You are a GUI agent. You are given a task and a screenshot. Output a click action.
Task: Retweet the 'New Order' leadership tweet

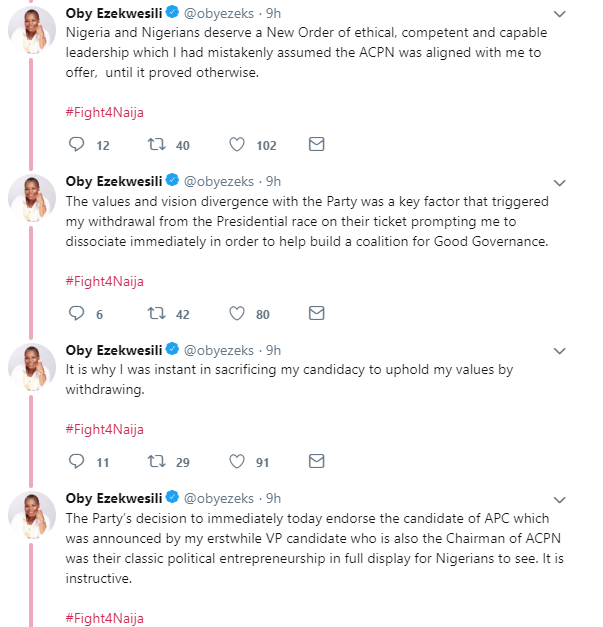[156, 145]
